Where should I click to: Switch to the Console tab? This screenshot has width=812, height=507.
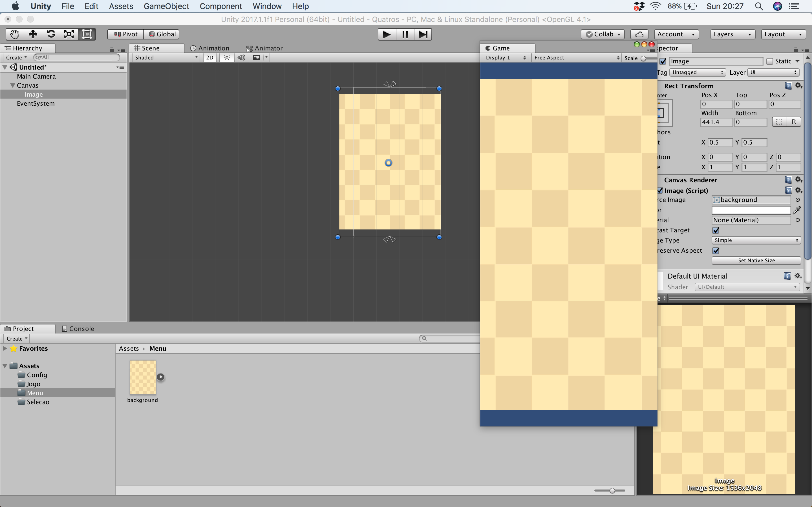[x=78, y=329]
